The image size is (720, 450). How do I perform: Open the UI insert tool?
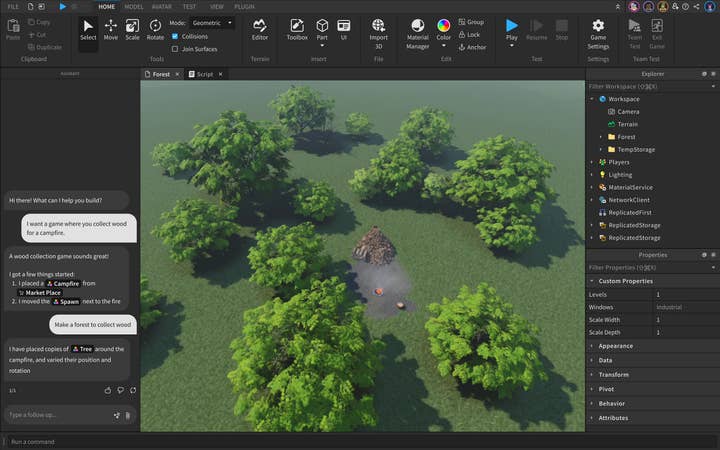(343, 30)
